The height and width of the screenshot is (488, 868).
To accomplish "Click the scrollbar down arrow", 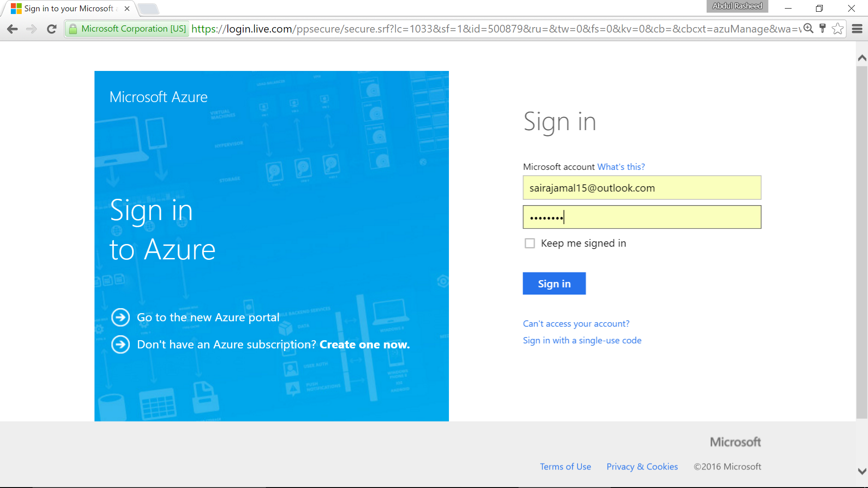I will [862, 471].
